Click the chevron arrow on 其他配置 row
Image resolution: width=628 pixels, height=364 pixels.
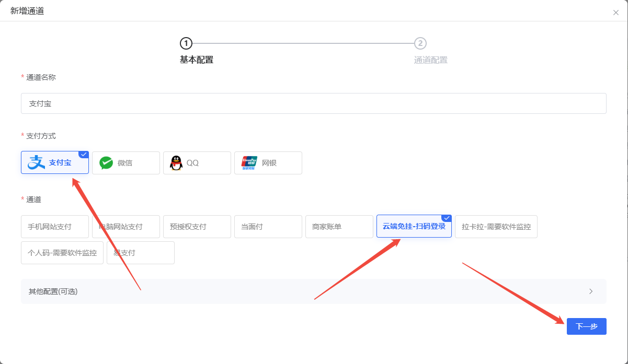click(x=591, y=291)
